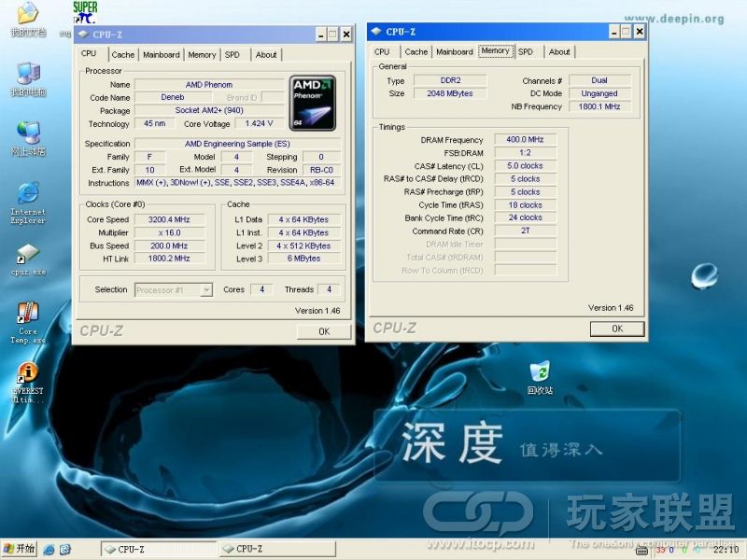Screen dimensions: 747x560
Task: Switch to the Memory tab in the left CPU-Z window
Action: tap(202, 55)
